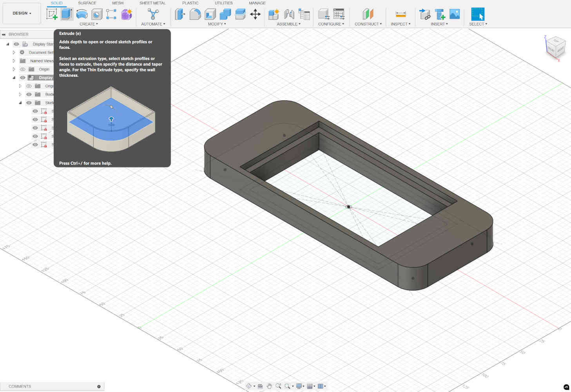Viewport: 571px width, 392px height.
Task: Launch the Automated Modeling scissors icon
Action: click(x=153, y=15)
